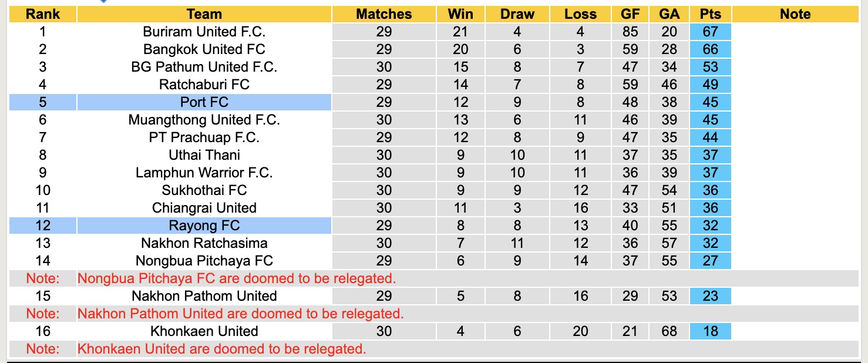The width and height of the screenshot is (868, 363).
Task: Click the Khonkaen United relegation note text
Action: [222, 349]
